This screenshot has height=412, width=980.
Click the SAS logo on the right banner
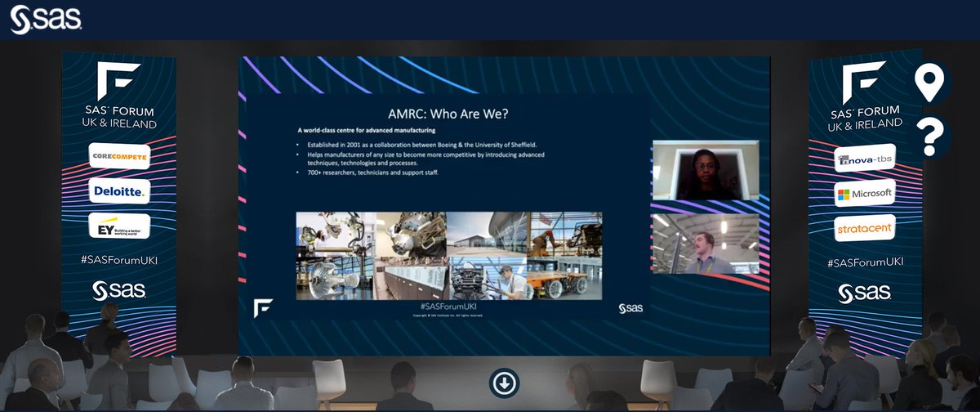[x=865, y=293]
